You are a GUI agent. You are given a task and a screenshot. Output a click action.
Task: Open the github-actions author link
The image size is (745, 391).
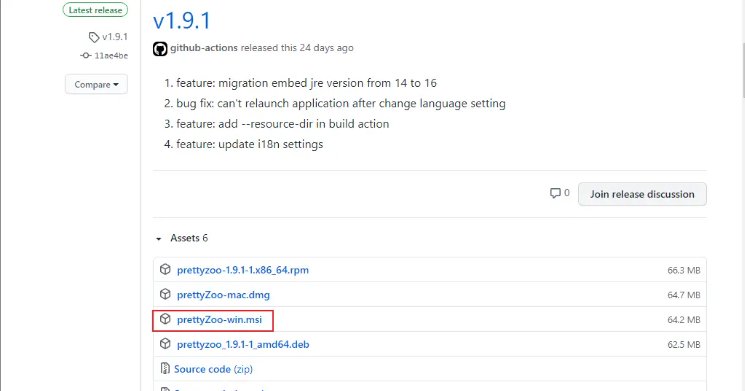(204, 48)
